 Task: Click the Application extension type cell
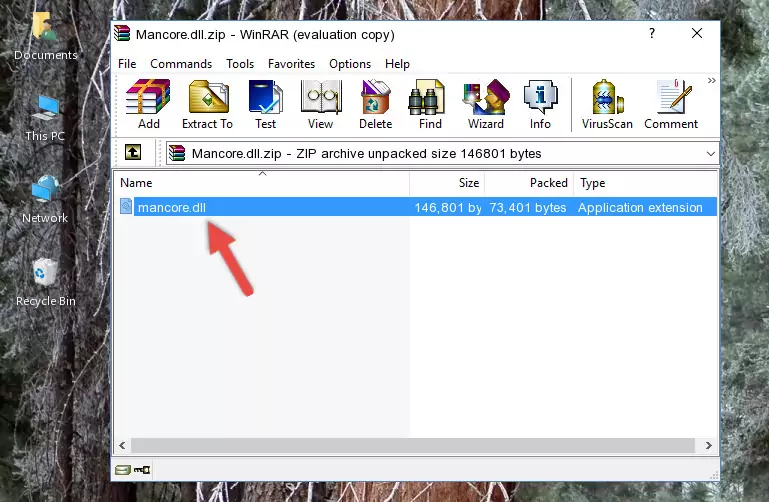[x=640, y=207]
